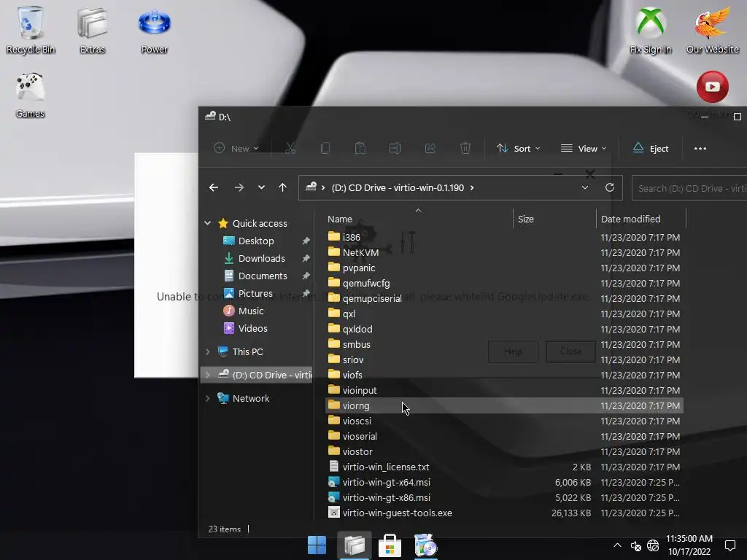Open the Power desktop shortcut
This screenshot has height=560, width=747.
154,29
